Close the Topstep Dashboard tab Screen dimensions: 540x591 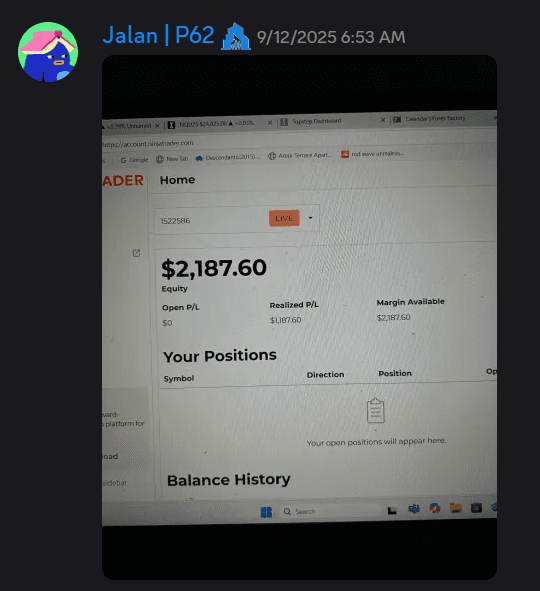pos(382,119)
